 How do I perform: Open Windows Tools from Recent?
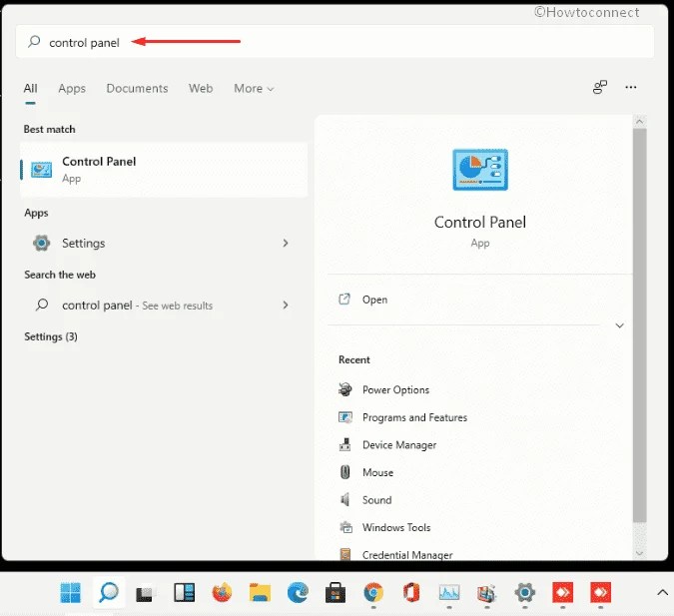(x=396, y=527)
